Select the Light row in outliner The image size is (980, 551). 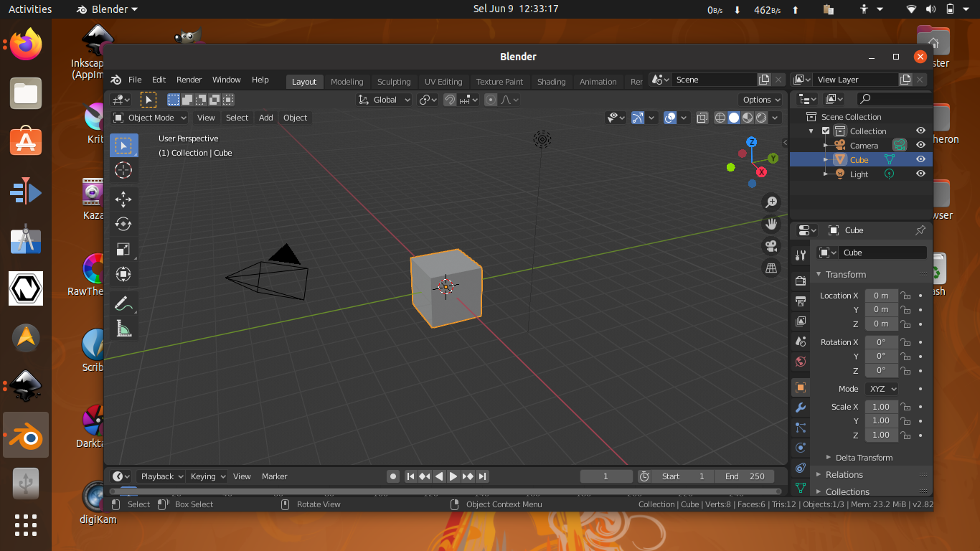click(861, 174)
